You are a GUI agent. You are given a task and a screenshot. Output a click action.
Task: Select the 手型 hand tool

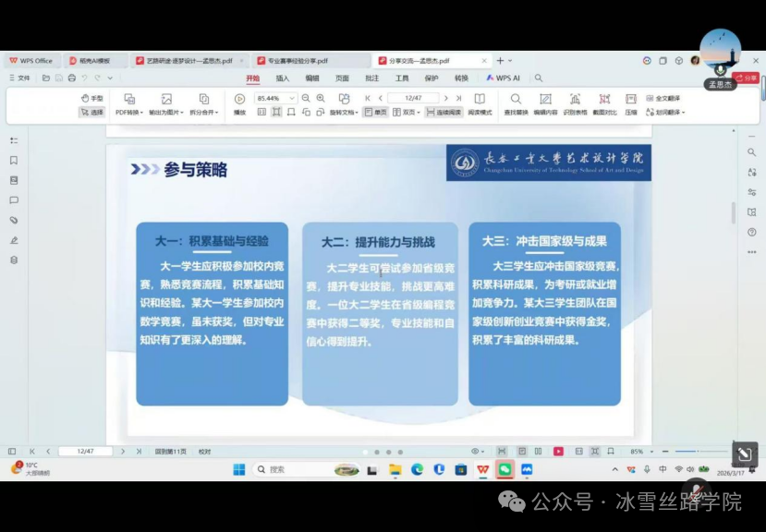pos(91,98)
